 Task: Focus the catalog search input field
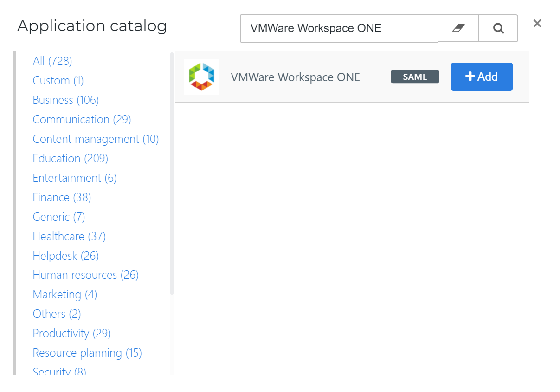tap(339, 28)
